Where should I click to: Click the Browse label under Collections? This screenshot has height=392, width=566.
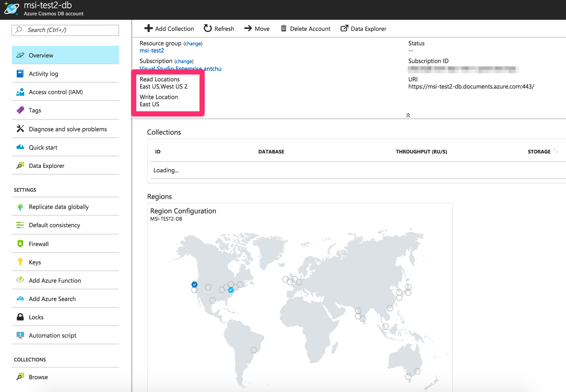(38, 377)
